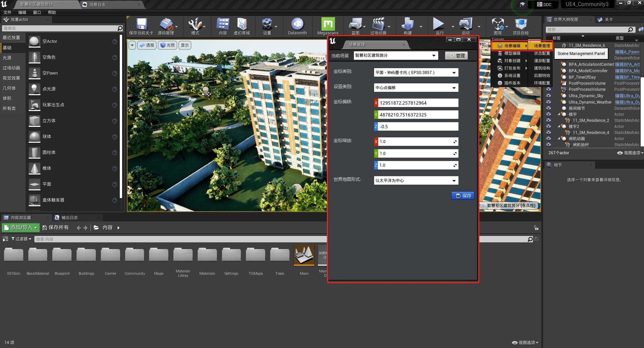Screen dimensions: 644x348
Task: Click the Build (构建) toolbar icon
Action: (408, 24)
